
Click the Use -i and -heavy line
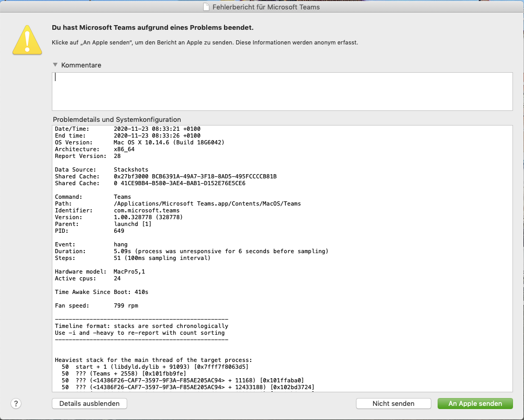click(x=140, y=333)
